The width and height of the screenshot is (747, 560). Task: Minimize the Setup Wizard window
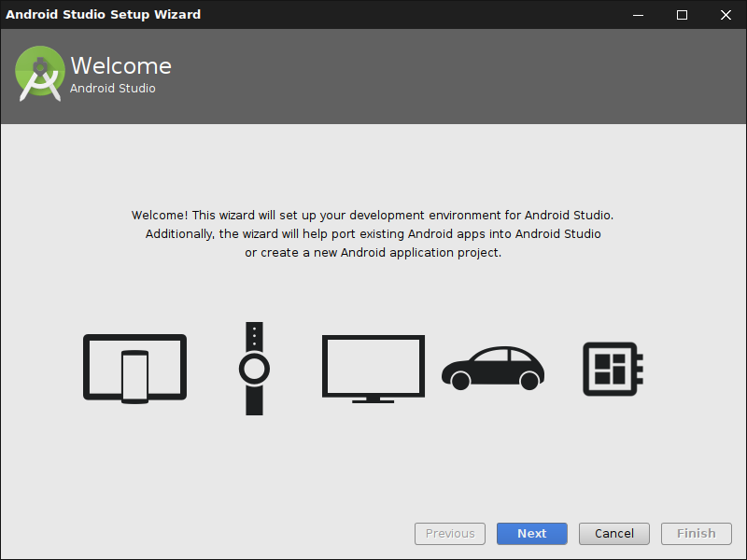639,15
